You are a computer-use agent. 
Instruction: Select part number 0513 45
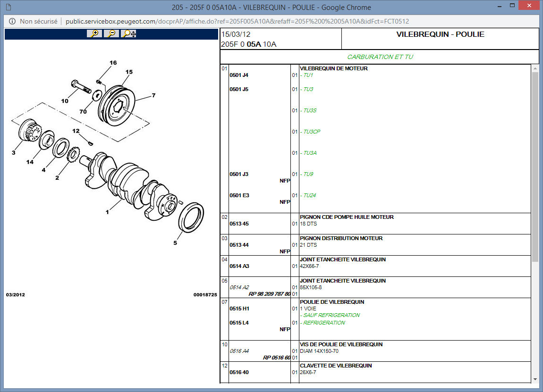click(x=239, y=224)
